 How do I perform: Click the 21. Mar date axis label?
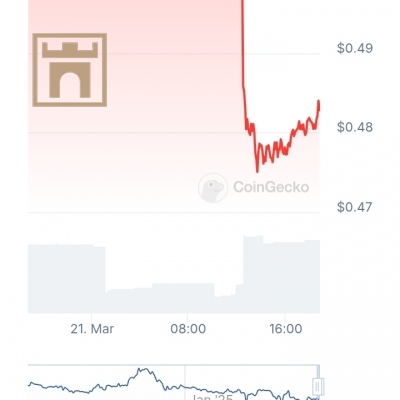tap(92, 329)
